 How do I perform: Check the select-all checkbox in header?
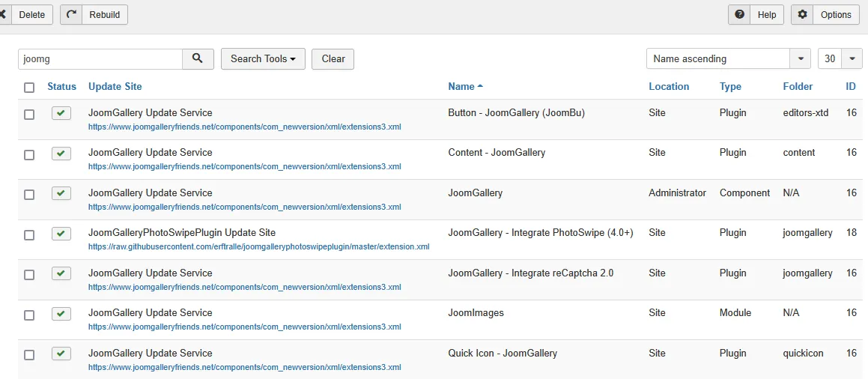pos(29,88)
